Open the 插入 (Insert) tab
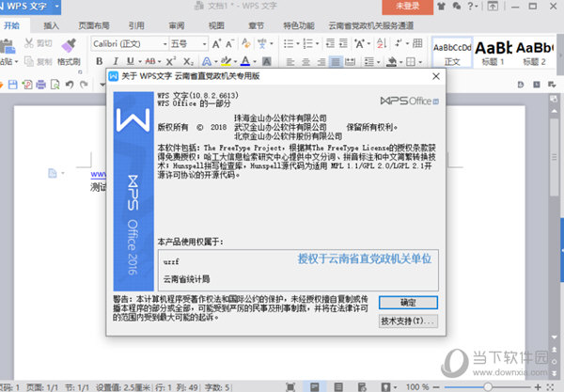This screenshot has width=564, height=392. tap(51, 25)
